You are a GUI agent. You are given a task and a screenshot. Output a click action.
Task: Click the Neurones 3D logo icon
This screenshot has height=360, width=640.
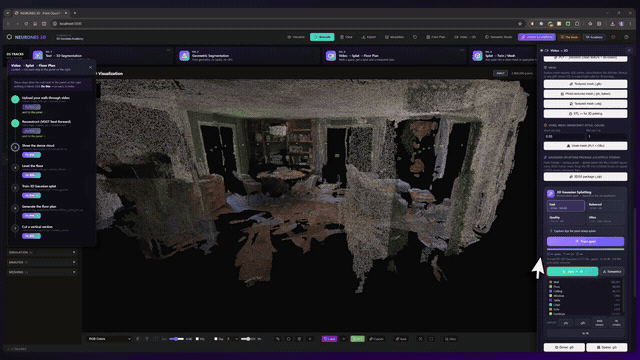coord(9,37)
